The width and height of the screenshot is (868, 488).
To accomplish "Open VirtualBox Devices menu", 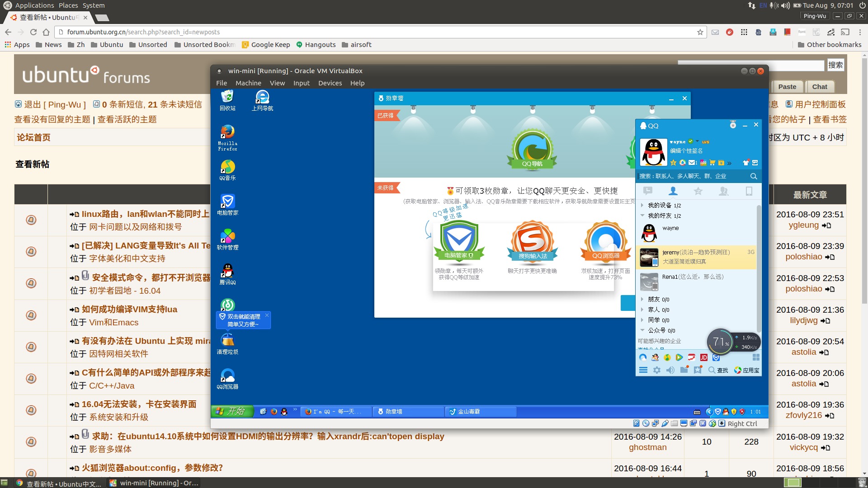I will click(x=330, y=83).
